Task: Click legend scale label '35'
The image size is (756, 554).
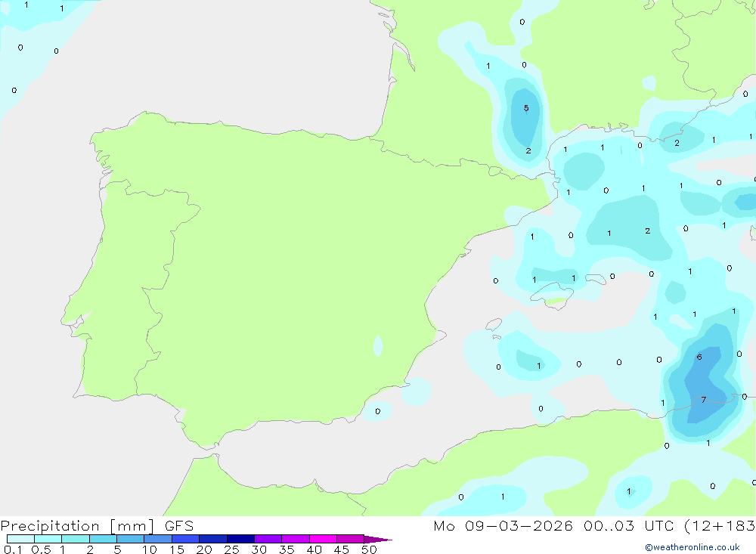Action: (287, 549)
